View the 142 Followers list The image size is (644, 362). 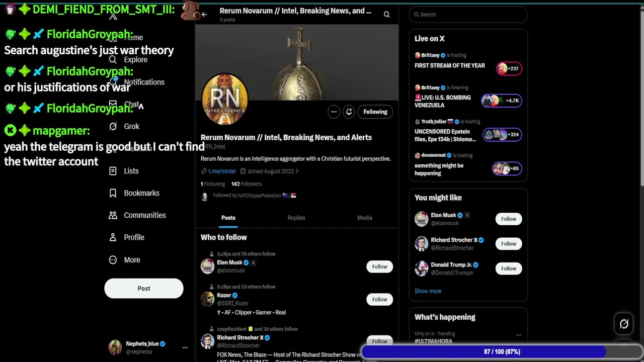[247, 184]
